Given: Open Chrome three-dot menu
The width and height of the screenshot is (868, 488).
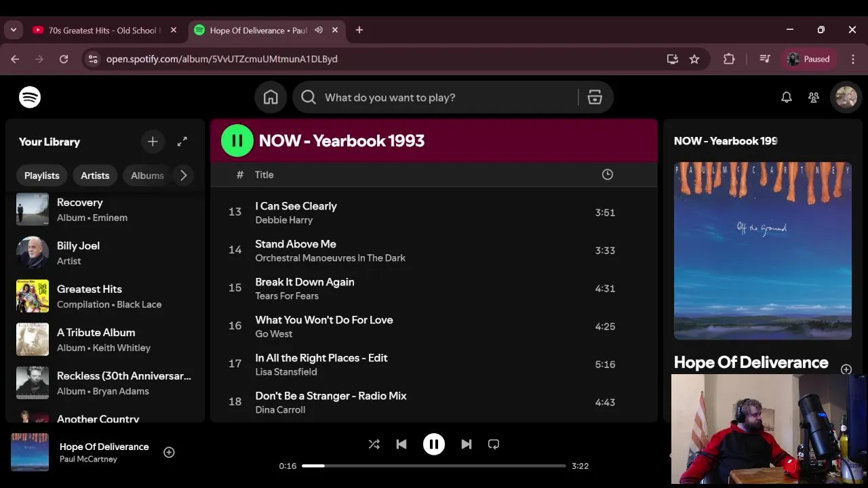Looking at the screenshot, I should point(853,59).
